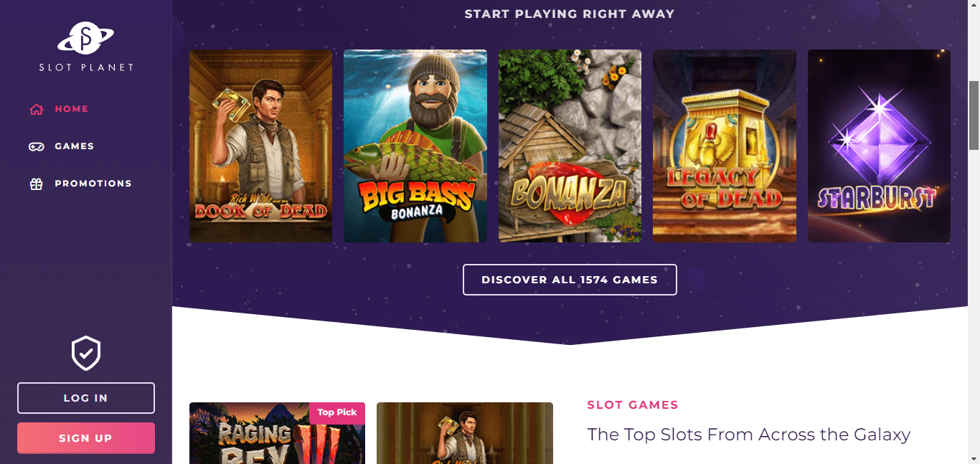Open the Games menu item
The height and width of the screenshot is (464, 980).
coord(62,146)
